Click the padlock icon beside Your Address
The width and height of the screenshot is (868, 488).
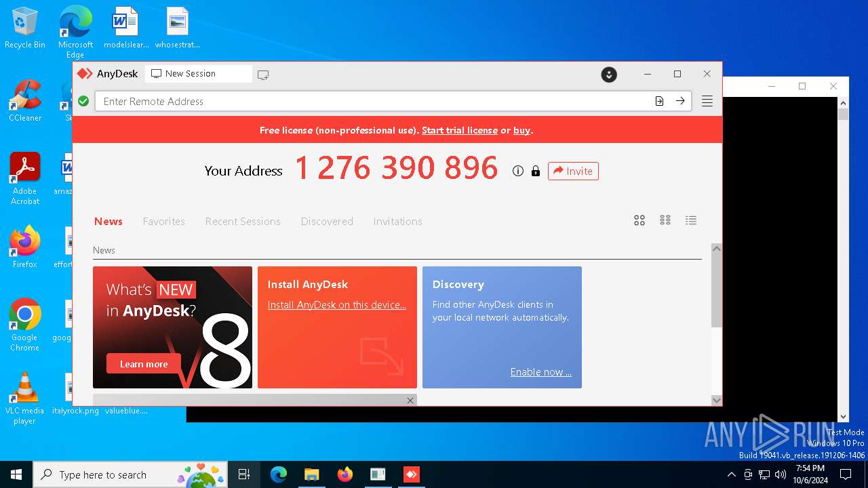pyautogui.click(x=536, y=171)
